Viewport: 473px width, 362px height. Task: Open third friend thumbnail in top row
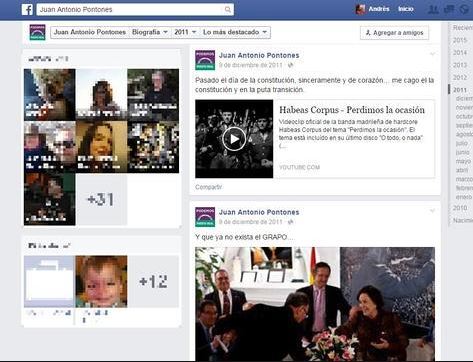(x=153, y=95)
